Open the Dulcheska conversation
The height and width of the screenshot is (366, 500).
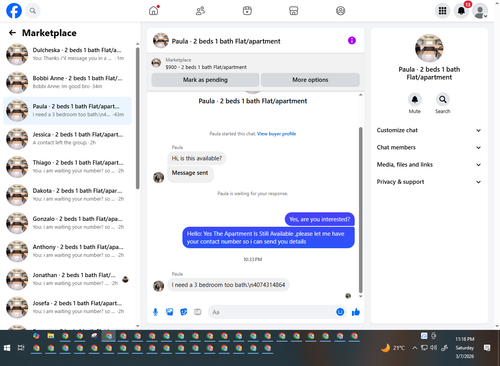point(67,54)
